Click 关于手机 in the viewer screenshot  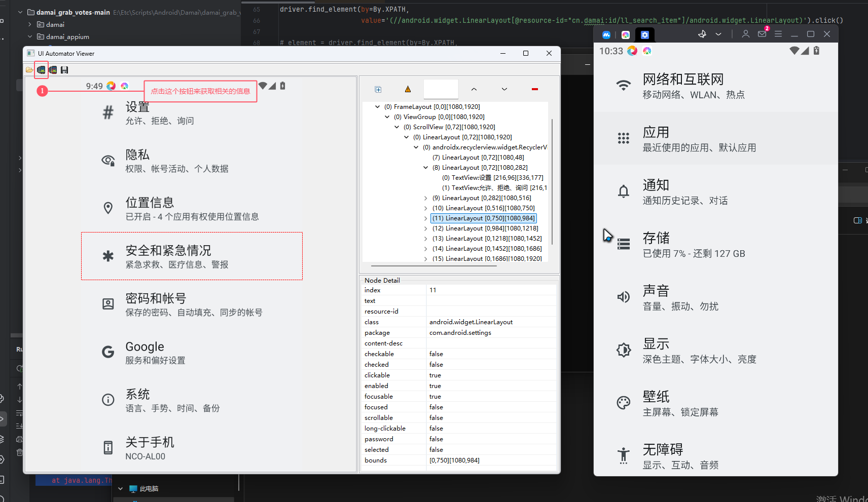point(192,448)
